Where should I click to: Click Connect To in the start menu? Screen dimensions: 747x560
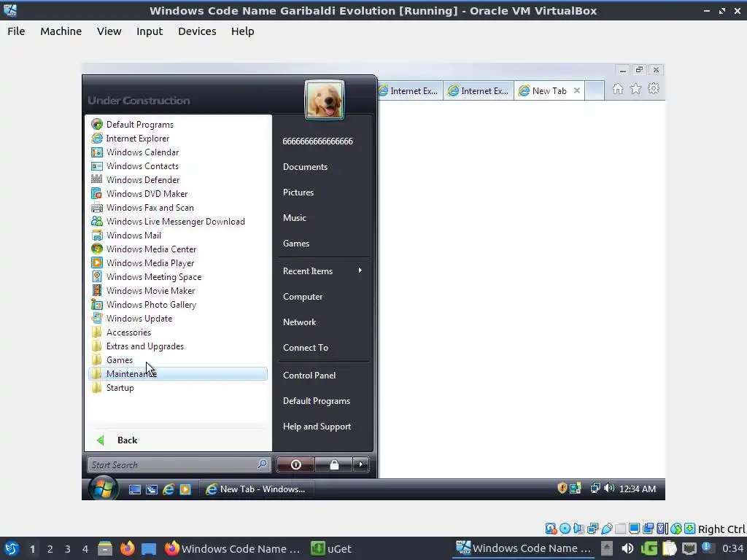pyautogui.click(x=306, y=347)
